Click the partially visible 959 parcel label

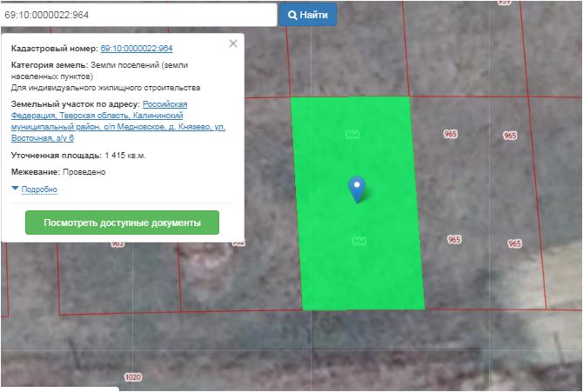coord(505,3)
